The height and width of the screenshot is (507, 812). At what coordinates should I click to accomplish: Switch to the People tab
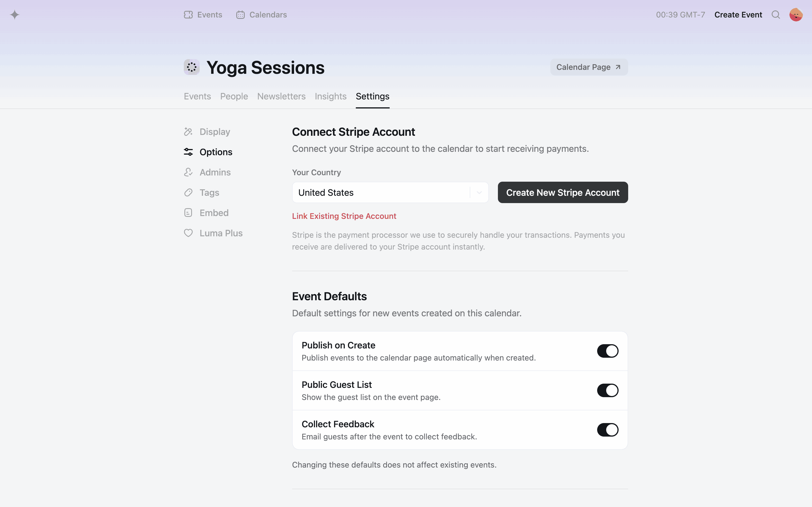click(234, 97)
